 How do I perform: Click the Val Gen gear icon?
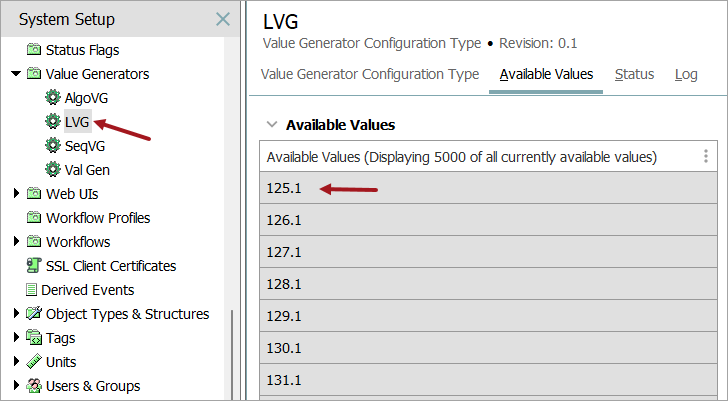tap(53, 170)
